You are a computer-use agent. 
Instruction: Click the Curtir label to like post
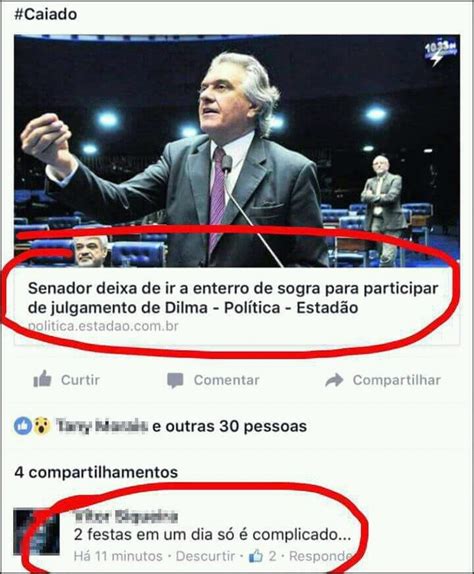[80, 380]
